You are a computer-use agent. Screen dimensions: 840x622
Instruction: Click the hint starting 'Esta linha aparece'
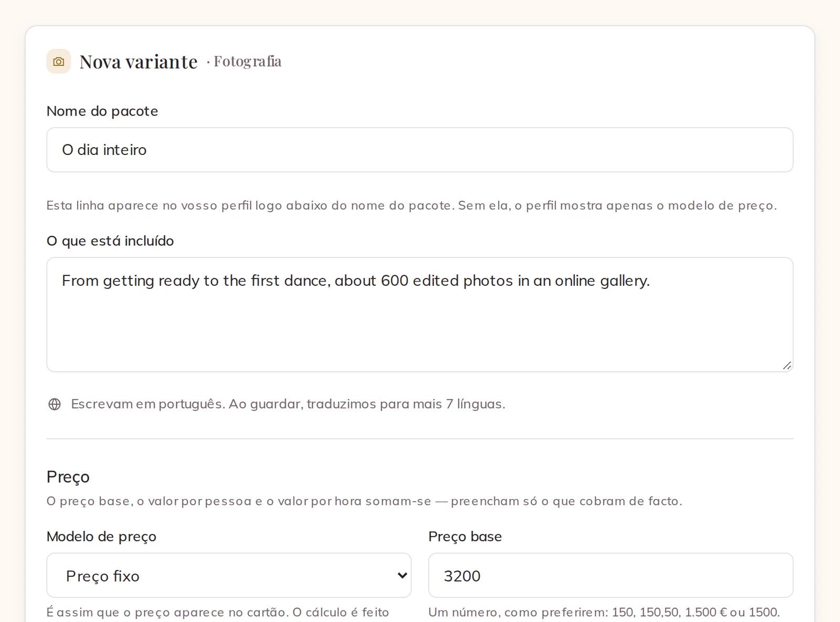point(412,205)
